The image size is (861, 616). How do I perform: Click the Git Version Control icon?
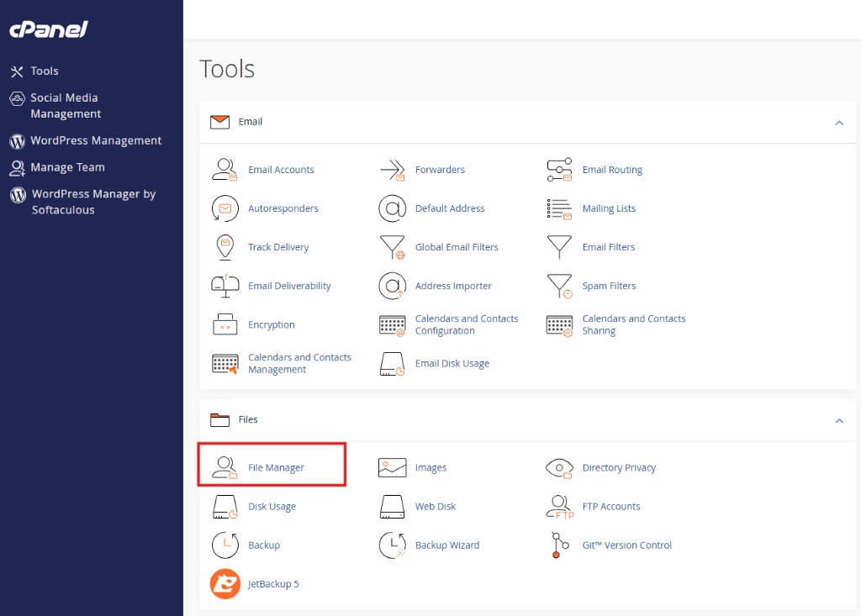pos(559,545)
